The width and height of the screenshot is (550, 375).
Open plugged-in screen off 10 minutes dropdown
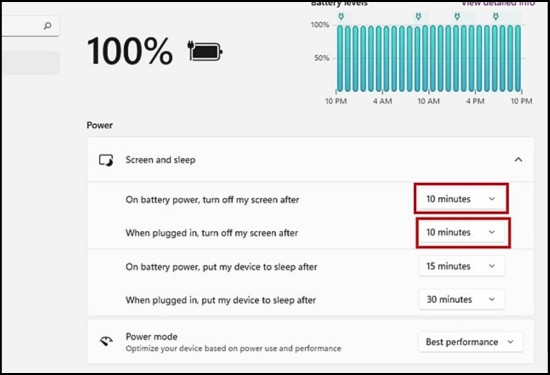pos(462,232)
